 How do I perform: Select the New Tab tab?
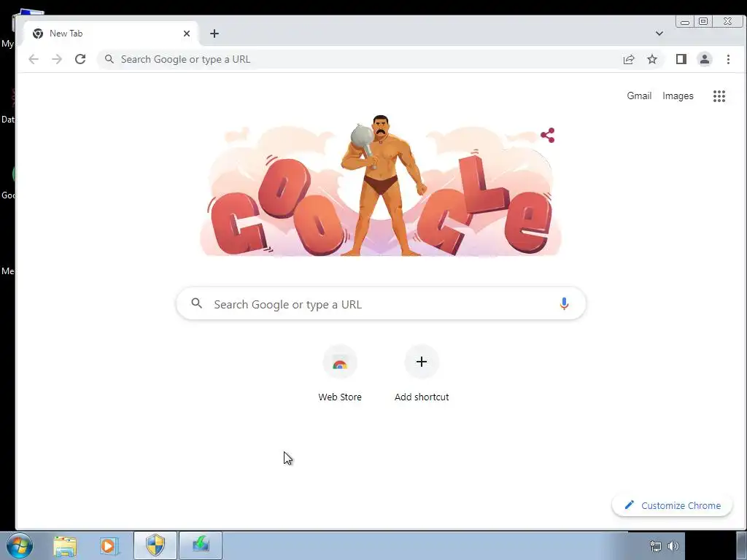pyautogui.click(x=111, y=34)
